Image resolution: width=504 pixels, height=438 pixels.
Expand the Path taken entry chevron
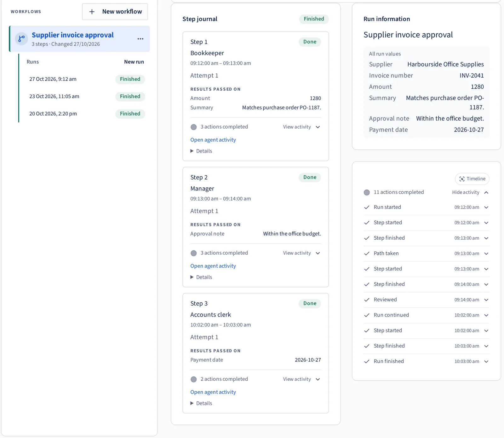[x=486, y=254]
